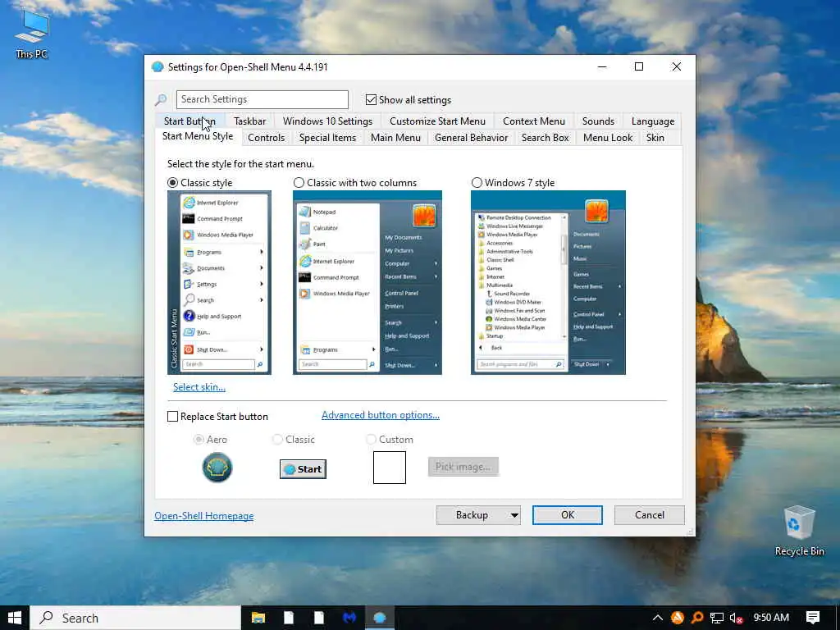This screenshot has height=630, width=840.
Task: Switch to the Start Button tab
Action: point(189,121)
